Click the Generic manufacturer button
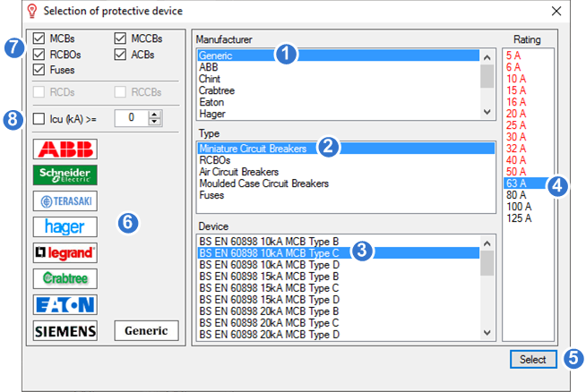Screen dimensions: 586x392 146,330
